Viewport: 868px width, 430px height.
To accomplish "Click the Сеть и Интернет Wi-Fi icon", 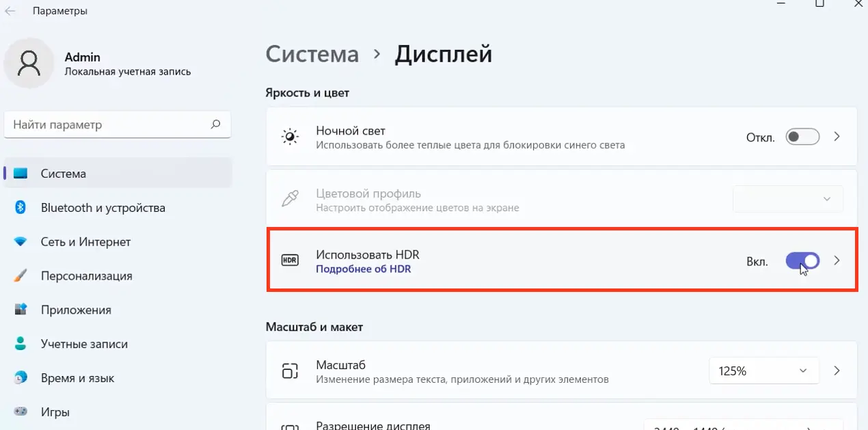I will [21, 242].
